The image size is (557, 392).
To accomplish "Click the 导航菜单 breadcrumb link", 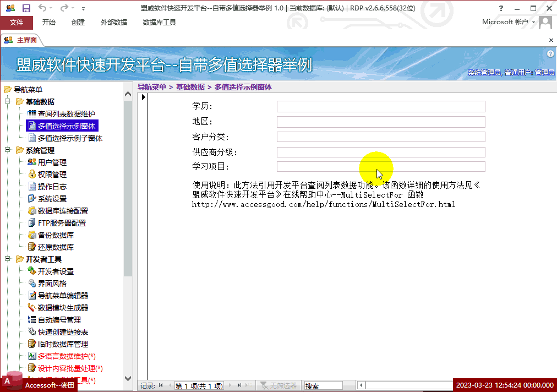I will [x=152, y=87].
